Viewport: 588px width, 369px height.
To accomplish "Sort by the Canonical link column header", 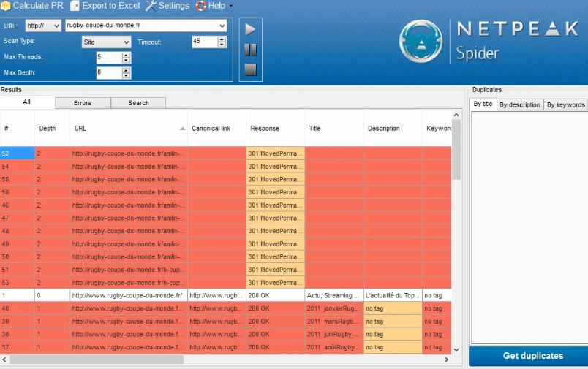I will [216, 128].
